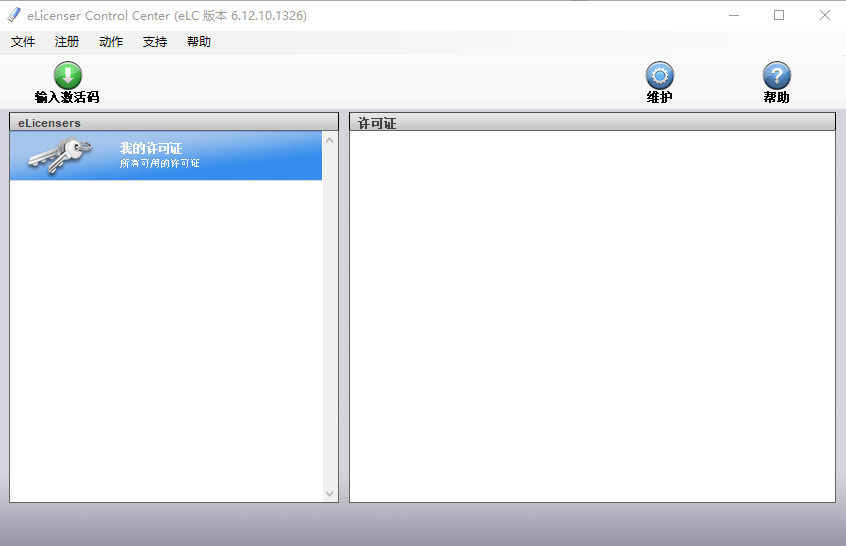Click the keys icon in the eLicensers list
Viewport: 846px width, 546px height.
tap(60, 155)
